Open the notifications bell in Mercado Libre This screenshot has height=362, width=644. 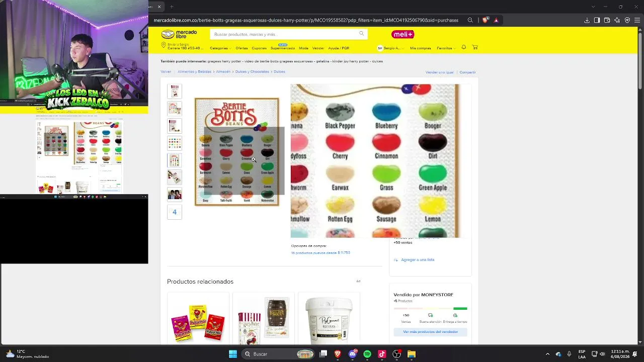point(463,47)
